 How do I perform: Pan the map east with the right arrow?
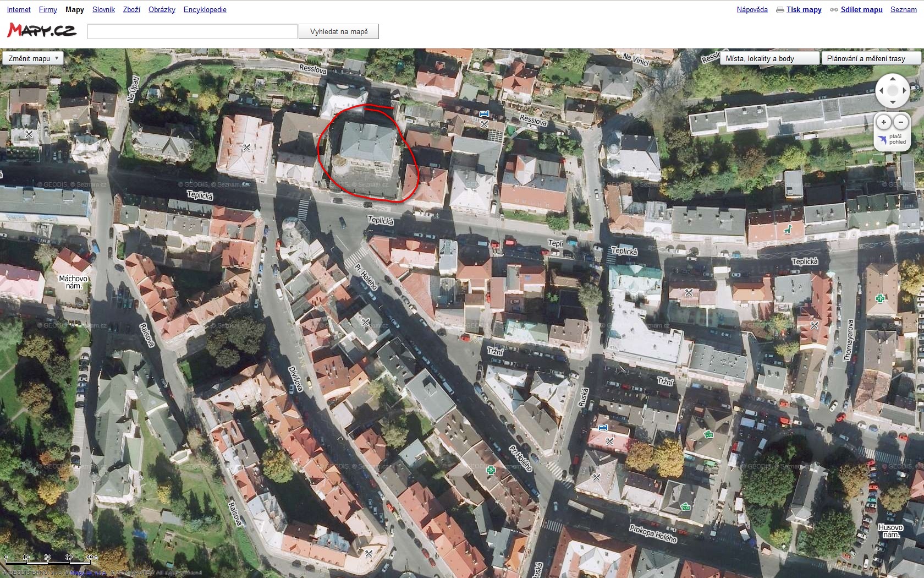tap(904, 91)
